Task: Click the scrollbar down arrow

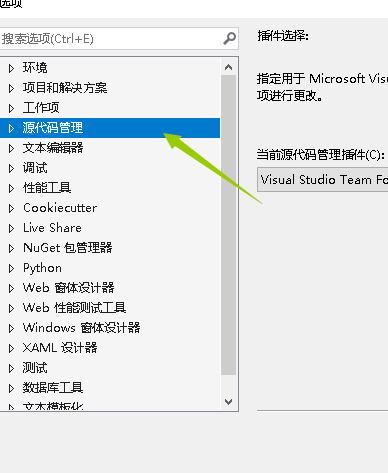Action: pyautogui.click(x=228, y=401)
